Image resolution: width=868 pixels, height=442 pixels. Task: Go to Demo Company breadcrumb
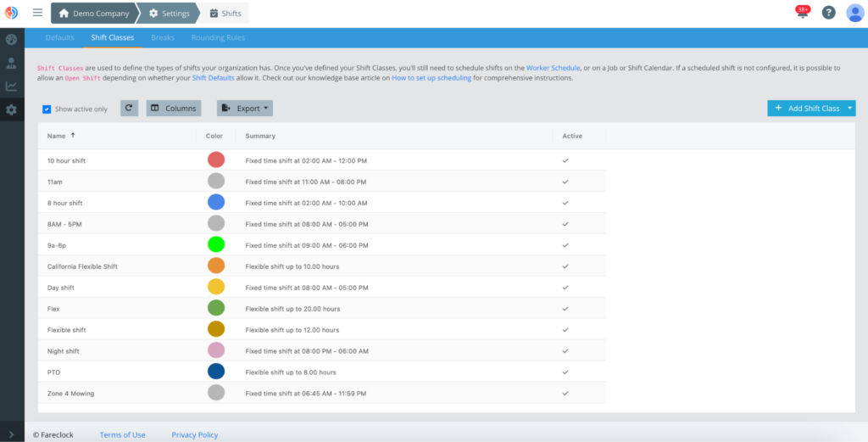[x=94, y=14]
